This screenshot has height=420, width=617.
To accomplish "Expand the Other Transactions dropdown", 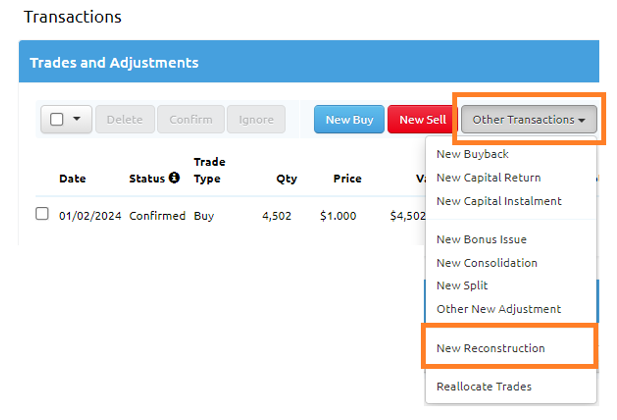I will [x=529, y=120].
